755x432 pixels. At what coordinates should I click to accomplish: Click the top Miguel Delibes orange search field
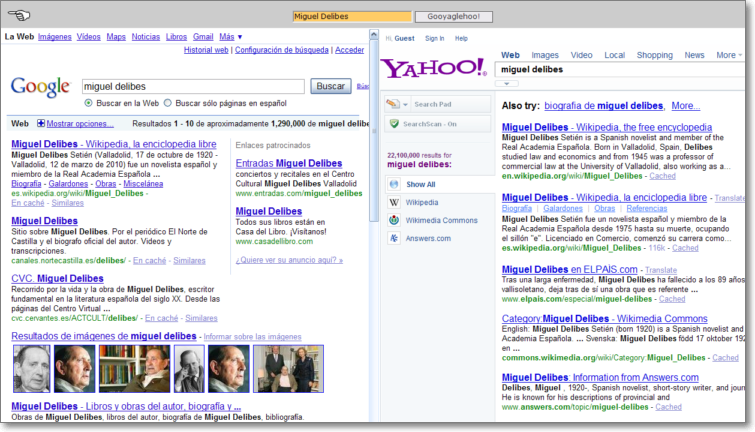tap(352, 16)
